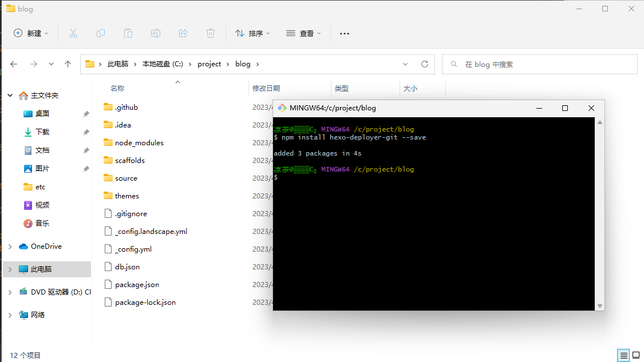644x362 pixels.
Task: Maximize the MINGW64 terminal window
Action: coord(565,108)
